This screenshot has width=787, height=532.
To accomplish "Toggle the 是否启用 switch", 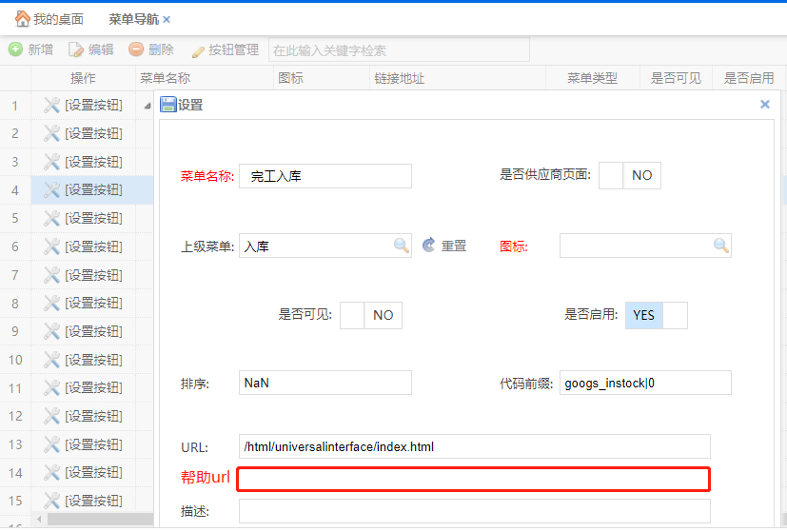I will click(x=656, y=315).
